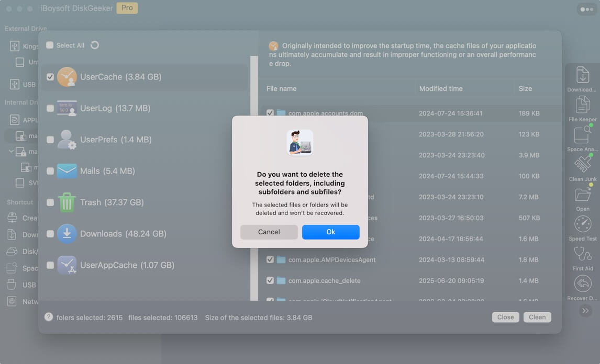
Task: Select Downloads (48.24 GB) category
Action: point(123,234)
